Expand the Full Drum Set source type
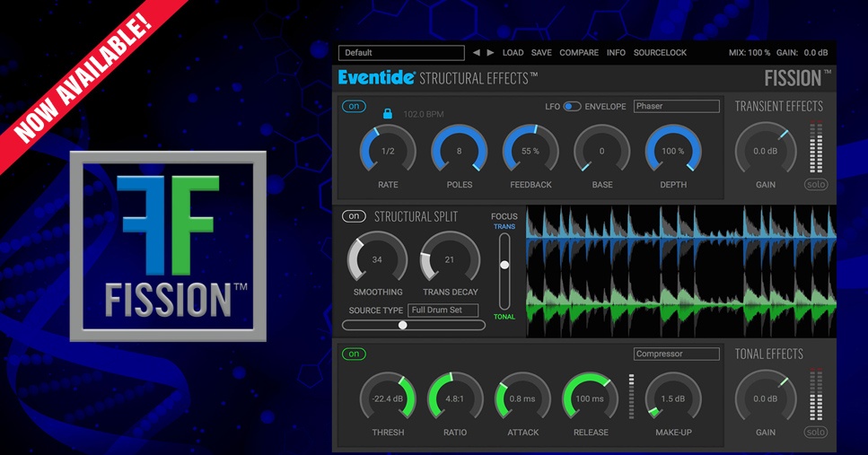 pos(443,310)
